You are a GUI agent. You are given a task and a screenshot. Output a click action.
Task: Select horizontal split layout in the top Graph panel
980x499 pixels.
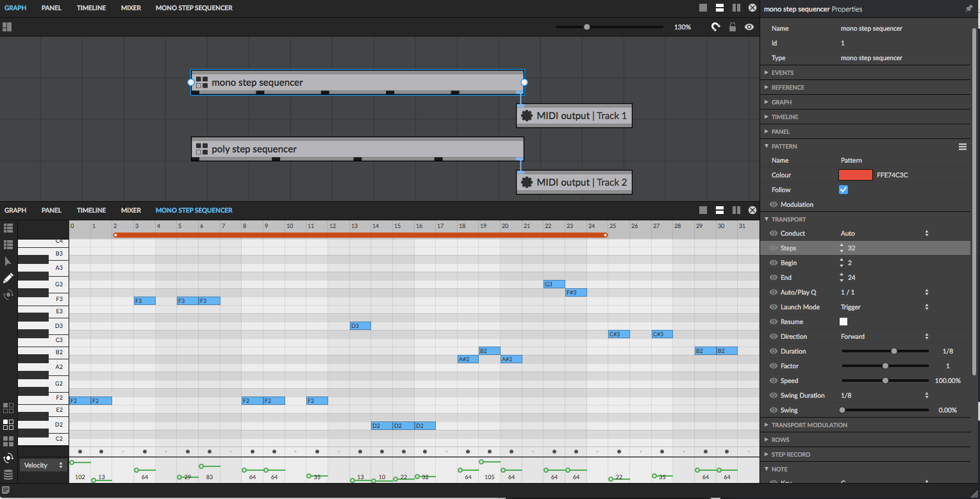pos(720,8)
